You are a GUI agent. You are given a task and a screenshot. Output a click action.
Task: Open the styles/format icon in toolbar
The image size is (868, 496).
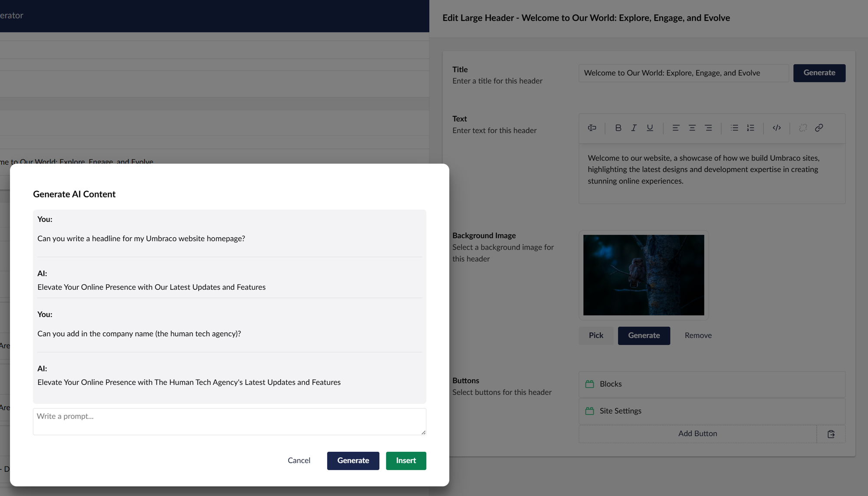pyautogui.click(x=592, y=128)
